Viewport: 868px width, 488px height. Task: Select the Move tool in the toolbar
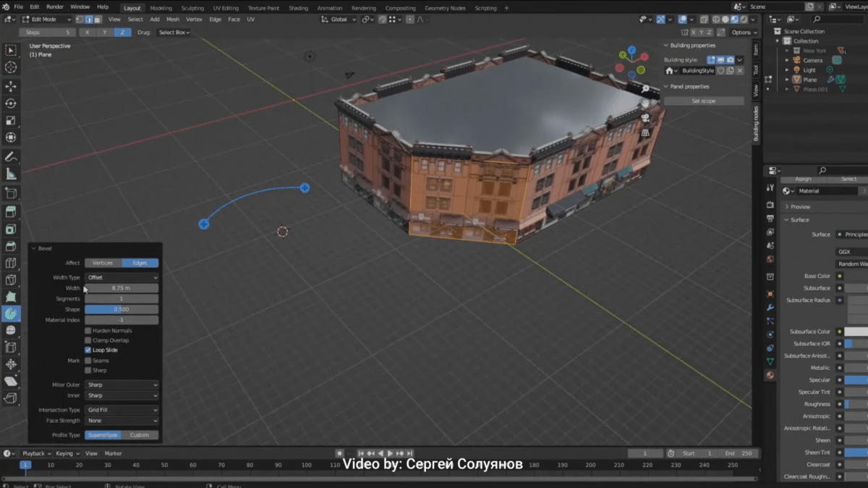pyautogui.click(x=10, y=86)
